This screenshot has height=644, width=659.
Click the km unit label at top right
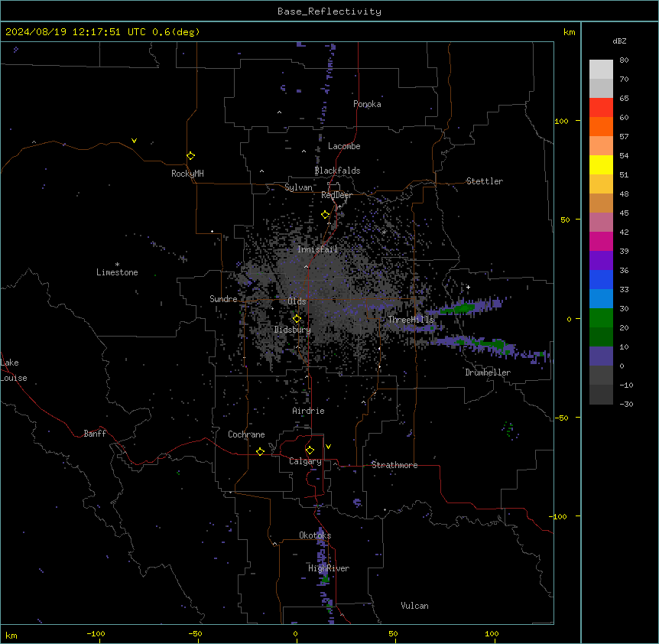pyautogui.click(x=569, y=32)
